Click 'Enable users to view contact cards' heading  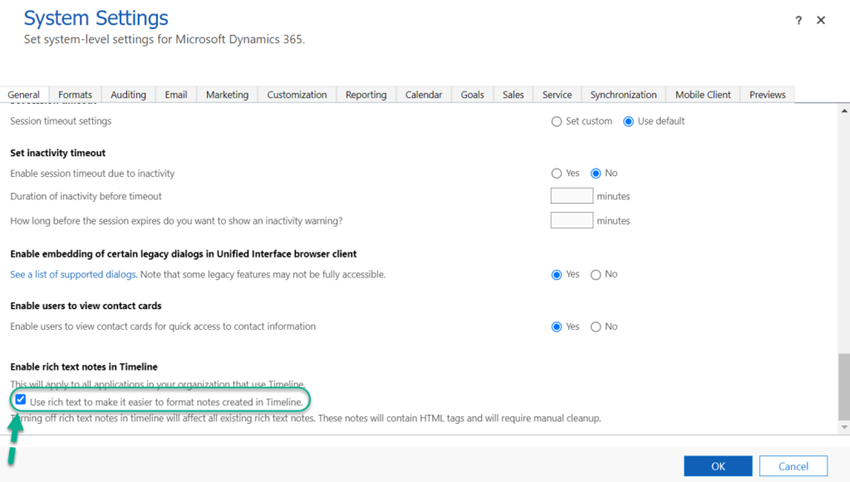coord(86,306)
